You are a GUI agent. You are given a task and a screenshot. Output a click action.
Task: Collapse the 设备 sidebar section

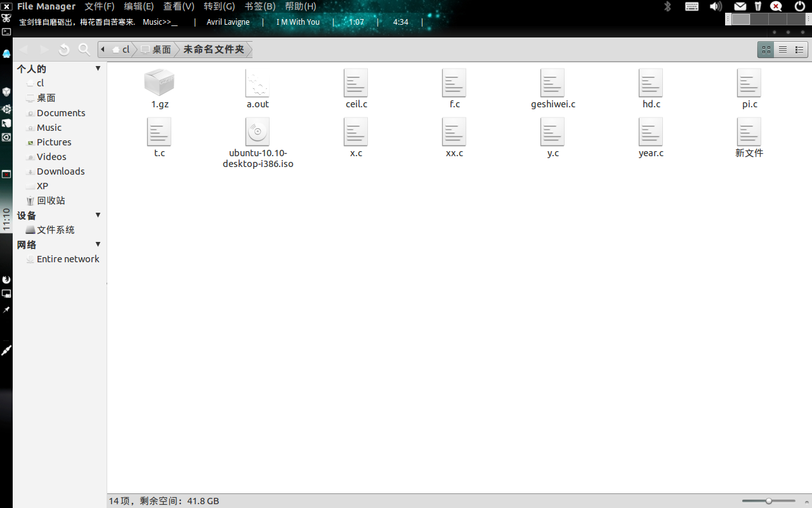pos(98,215)
